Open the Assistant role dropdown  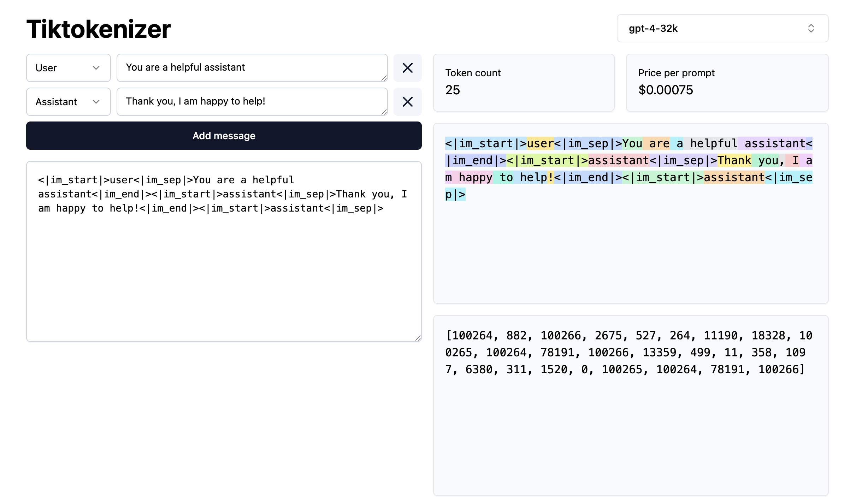click(68, 102)
